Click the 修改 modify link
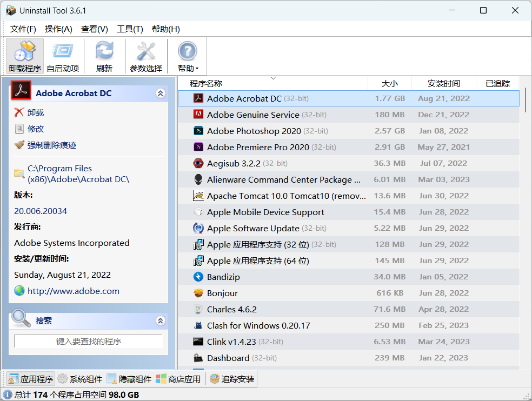 [x=36, y=129]
